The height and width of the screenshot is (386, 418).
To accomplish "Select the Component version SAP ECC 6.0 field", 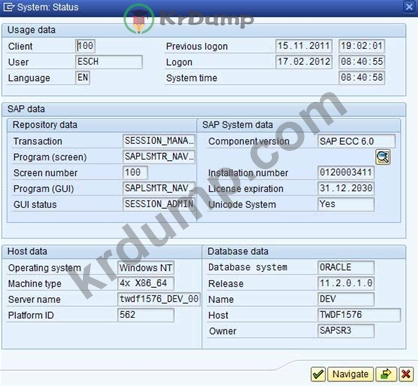I will coord(356,141).
